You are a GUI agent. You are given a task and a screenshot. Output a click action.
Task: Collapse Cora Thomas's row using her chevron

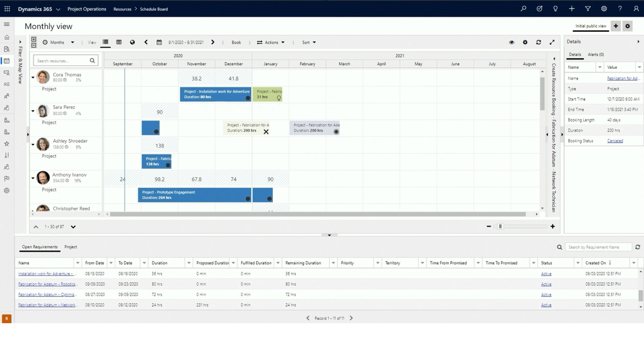pyautogui.click(x=33, y=77)
